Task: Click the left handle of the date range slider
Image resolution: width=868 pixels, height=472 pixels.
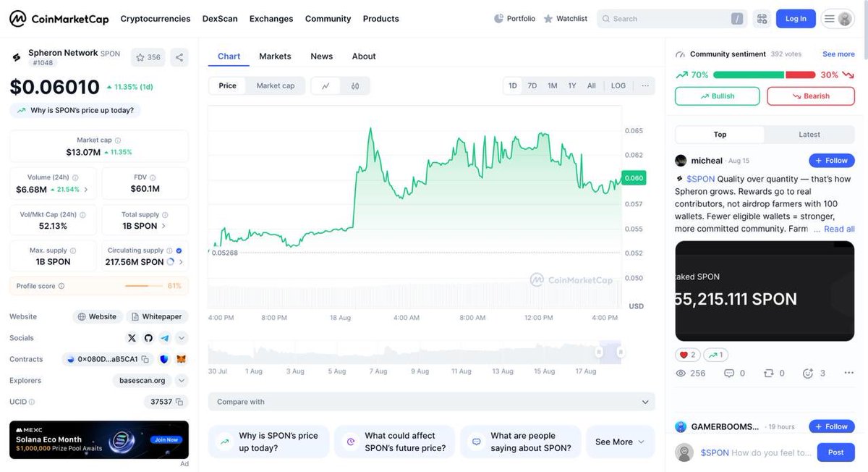Action: pos(599,353)
